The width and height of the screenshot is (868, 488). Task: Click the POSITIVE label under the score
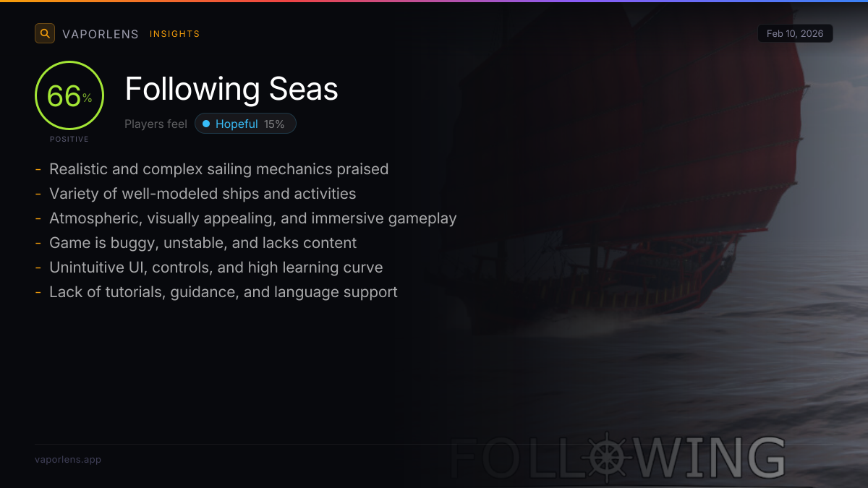point(69,140)
